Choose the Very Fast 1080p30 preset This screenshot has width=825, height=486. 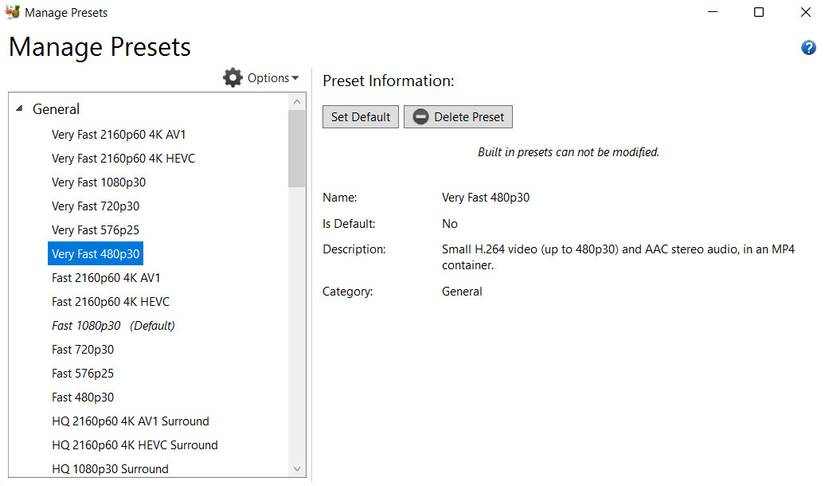(x=98, y=182)
